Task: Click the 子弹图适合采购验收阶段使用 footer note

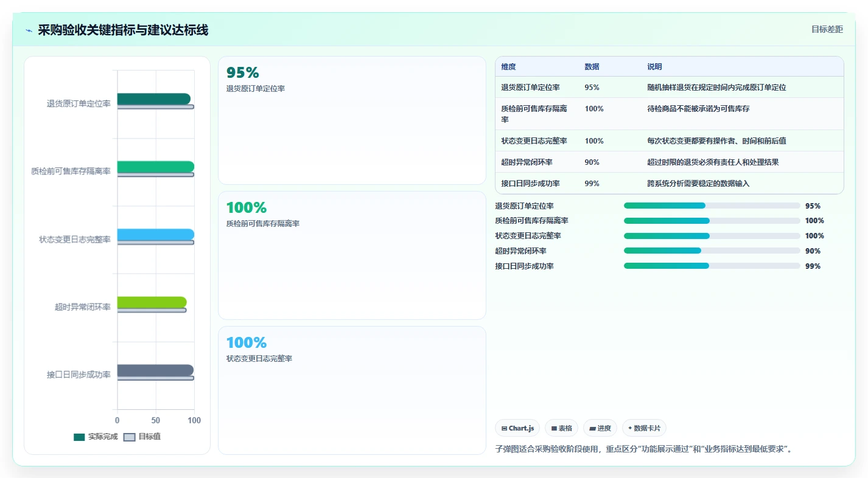Action: 643,449
